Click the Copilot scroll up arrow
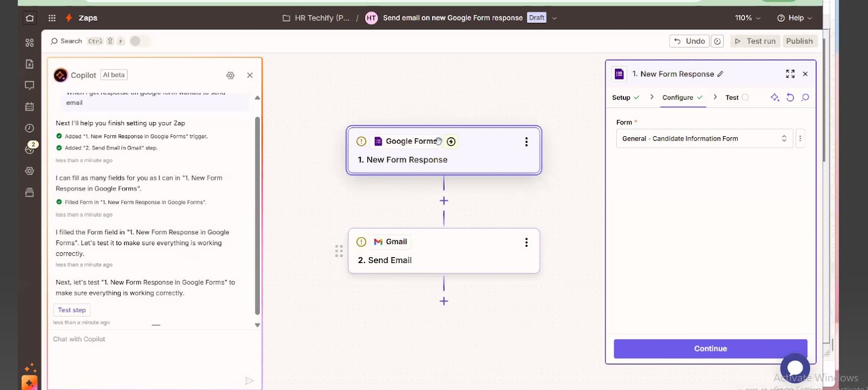 (257, 98)
